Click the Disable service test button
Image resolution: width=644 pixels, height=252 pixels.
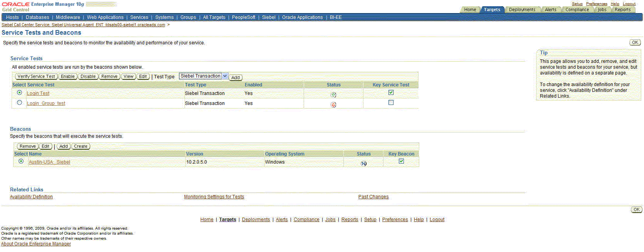pos(88,76)
